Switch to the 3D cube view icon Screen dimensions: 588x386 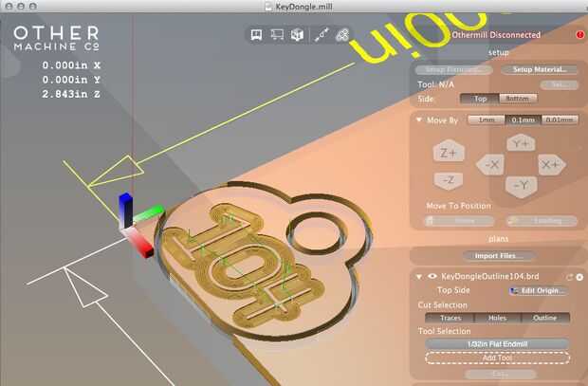click(x=298, y=35)
